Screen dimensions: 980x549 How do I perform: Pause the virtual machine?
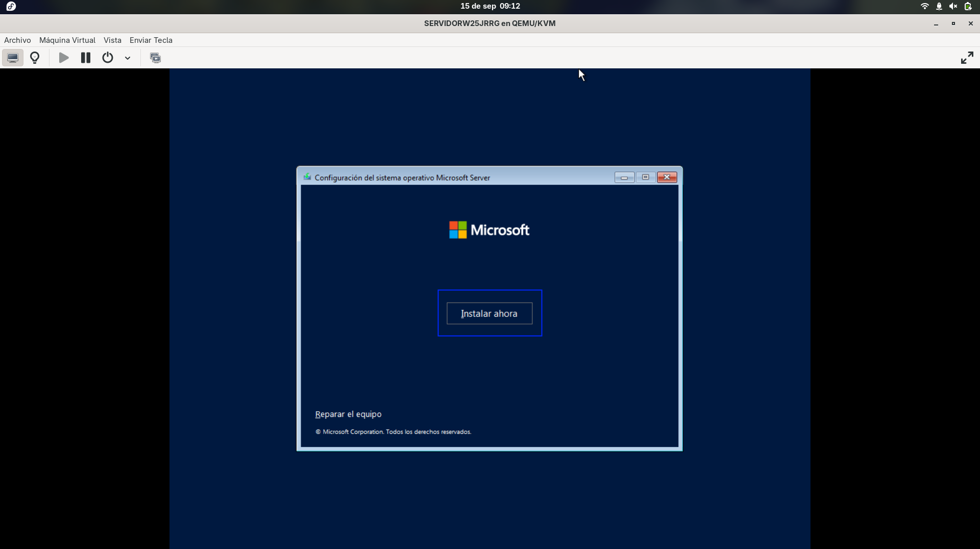pyautogui.click(x=86, y=58)
